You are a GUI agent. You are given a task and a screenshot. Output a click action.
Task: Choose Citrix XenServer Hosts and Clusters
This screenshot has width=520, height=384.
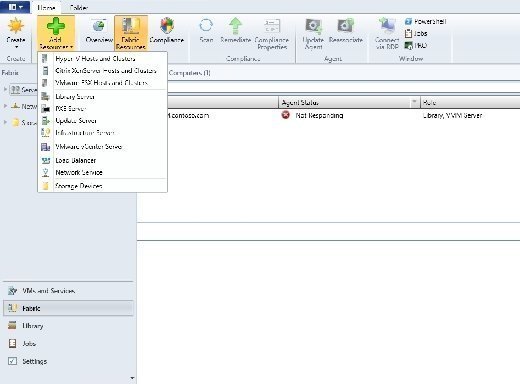point(103,71)
